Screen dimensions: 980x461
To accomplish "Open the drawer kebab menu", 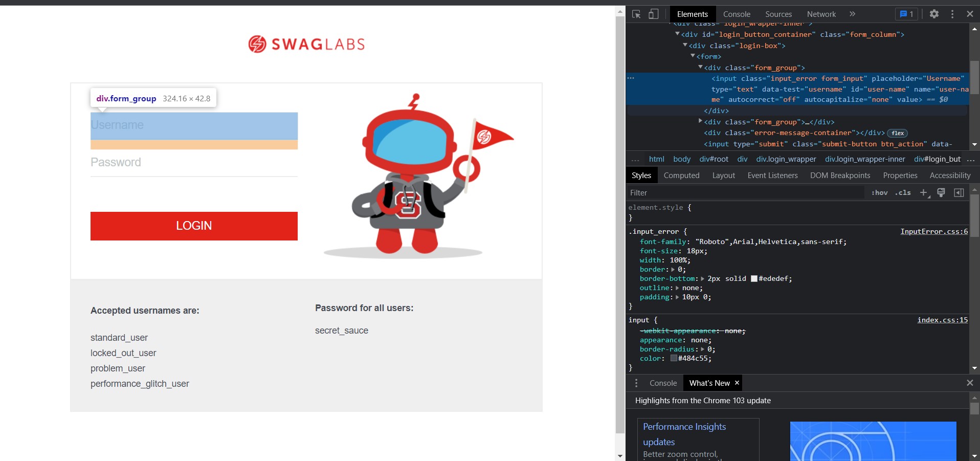I will [x=636, y=383].
